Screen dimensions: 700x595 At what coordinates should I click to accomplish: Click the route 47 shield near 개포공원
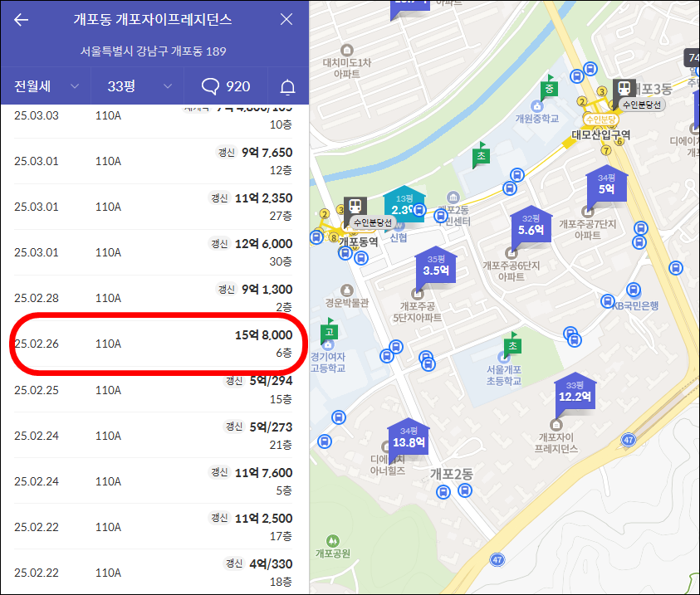[x=497, y=559]
